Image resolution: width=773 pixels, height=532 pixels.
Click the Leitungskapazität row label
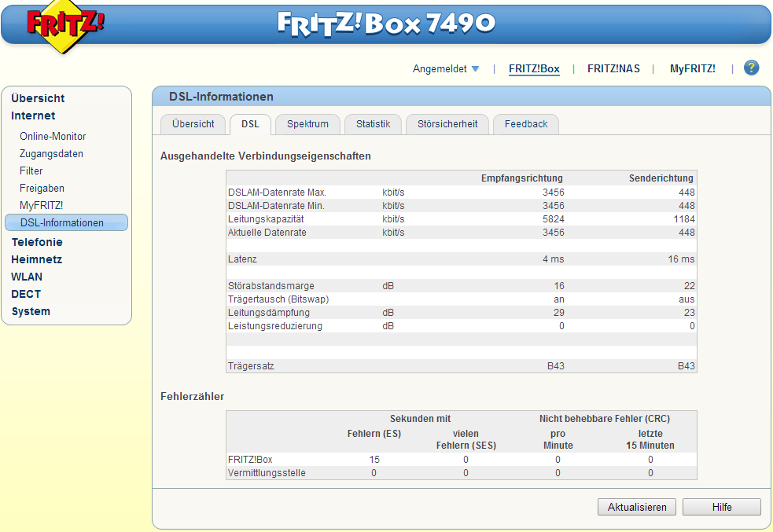click(x=266, y=219)
